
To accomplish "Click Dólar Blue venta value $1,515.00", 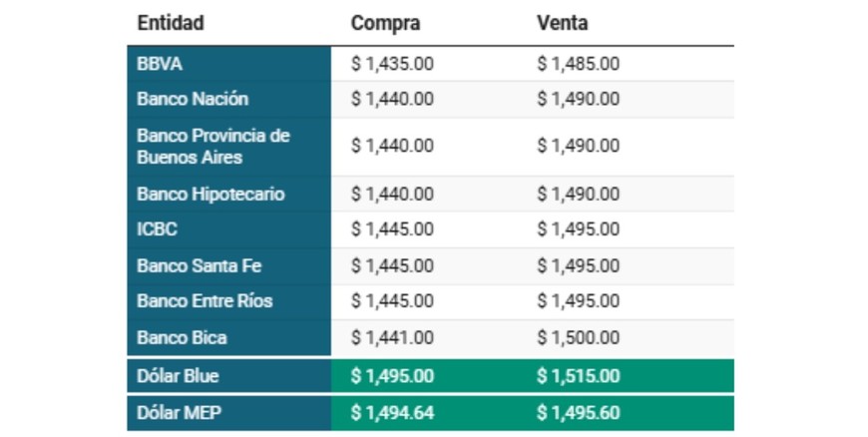I will [x=578, y=376].
